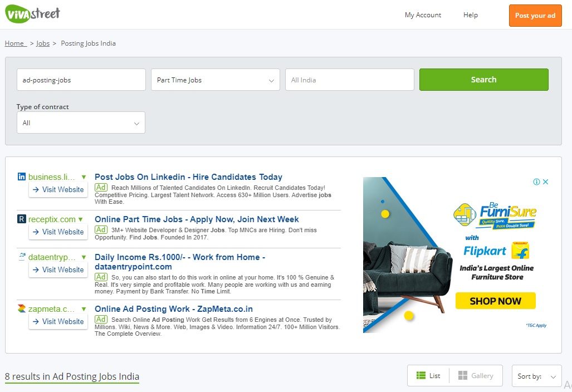
Task: Click Ad badge on receptix listing
Action: click(101, 230)
